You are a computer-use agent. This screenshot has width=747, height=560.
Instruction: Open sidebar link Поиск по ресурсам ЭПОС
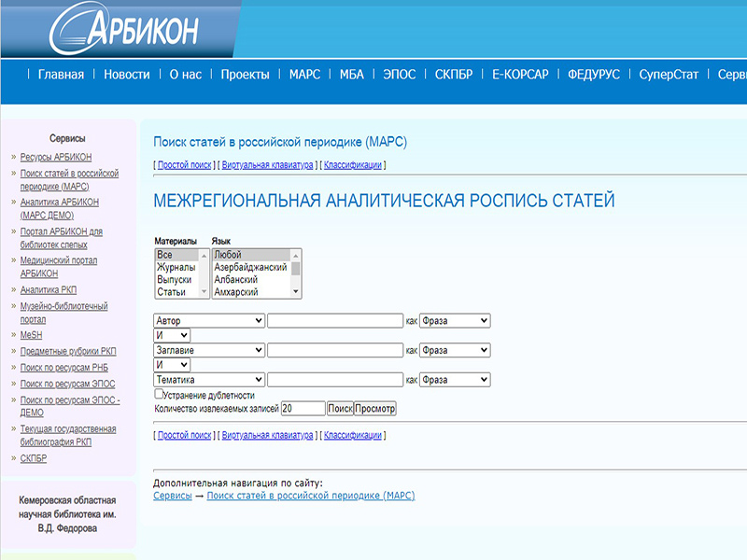point(67,384)
